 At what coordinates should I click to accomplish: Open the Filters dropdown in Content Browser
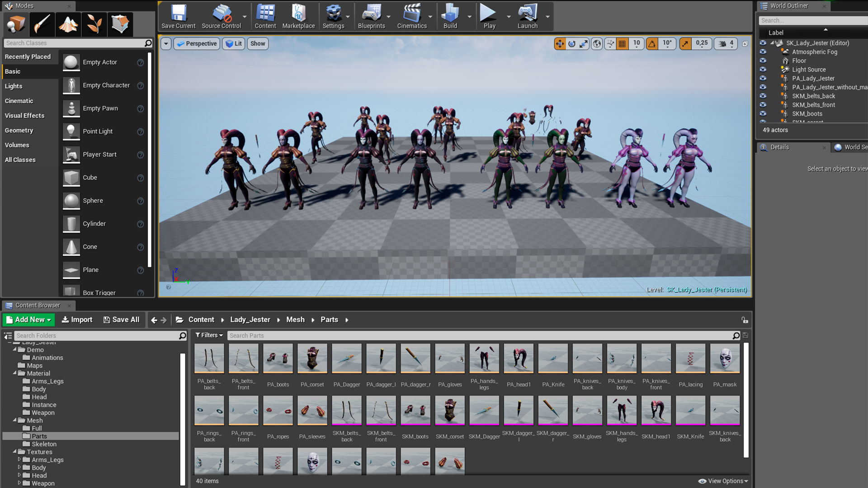pyautogui.click(x=209, y=335)
